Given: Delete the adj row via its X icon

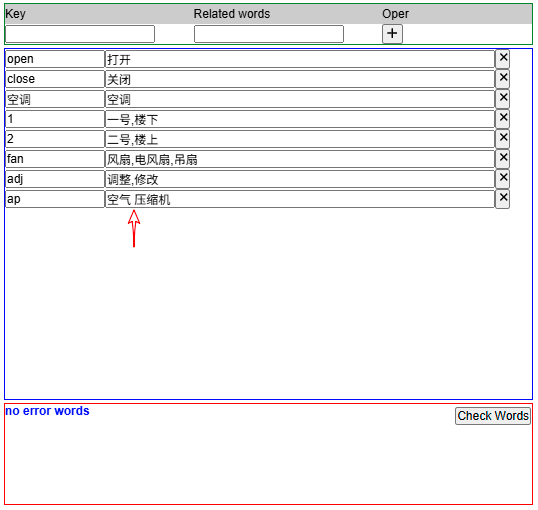Looking at the screenshot, I should click(x=503, y=178).
